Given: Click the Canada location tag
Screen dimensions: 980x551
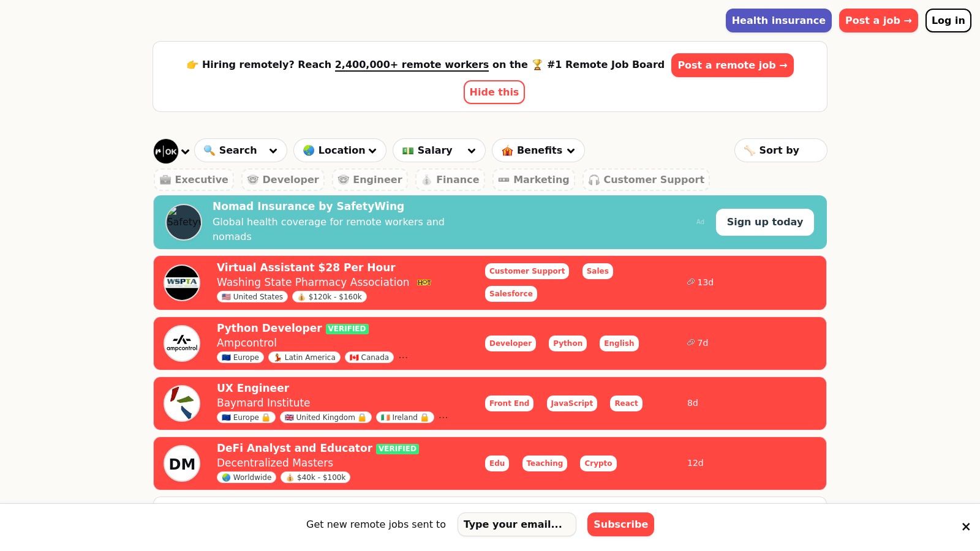Looking at the screenshot, I should [x=369, y=358].
